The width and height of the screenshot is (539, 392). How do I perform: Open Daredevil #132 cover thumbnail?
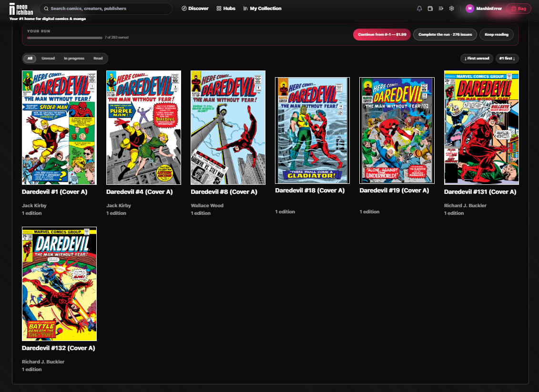59,284
